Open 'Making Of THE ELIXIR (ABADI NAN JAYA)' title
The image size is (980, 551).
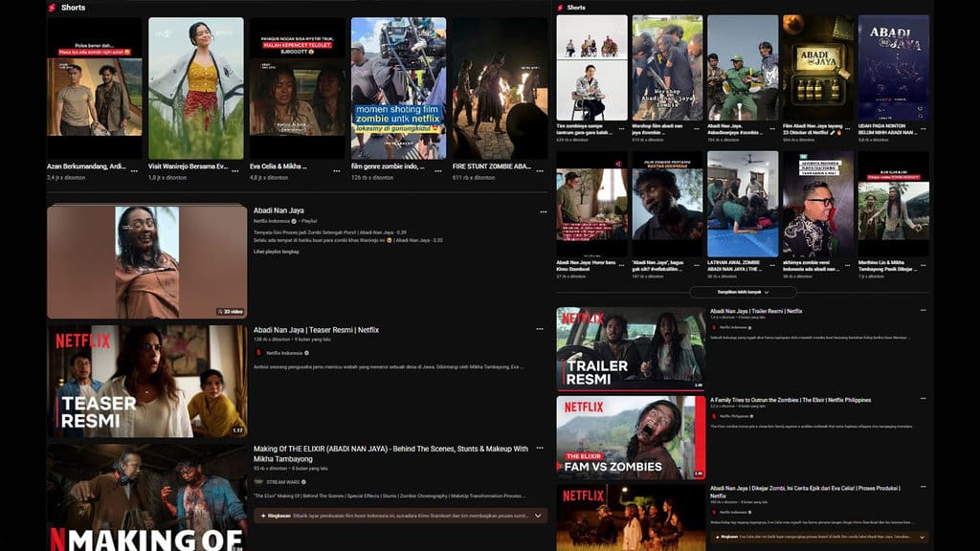[390, 453]
